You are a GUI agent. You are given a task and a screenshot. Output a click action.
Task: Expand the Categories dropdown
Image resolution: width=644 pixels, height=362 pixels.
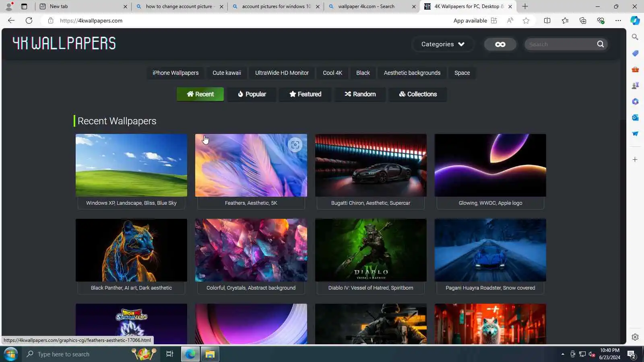coord(443,44)
